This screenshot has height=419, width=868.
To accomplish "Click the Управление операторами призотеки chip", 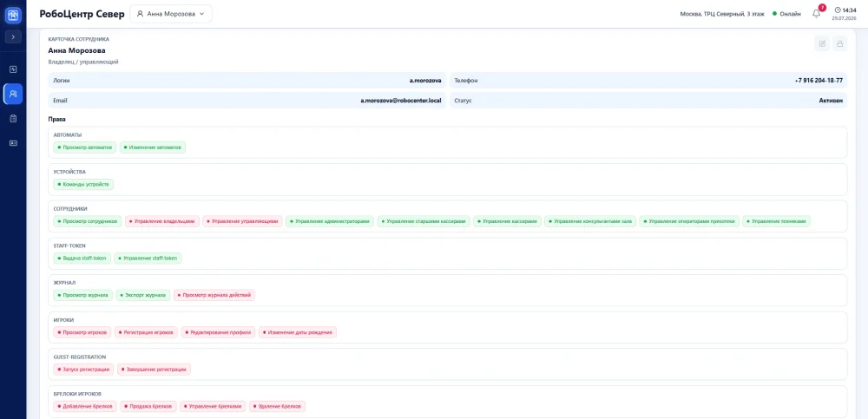I will point(689,221).
